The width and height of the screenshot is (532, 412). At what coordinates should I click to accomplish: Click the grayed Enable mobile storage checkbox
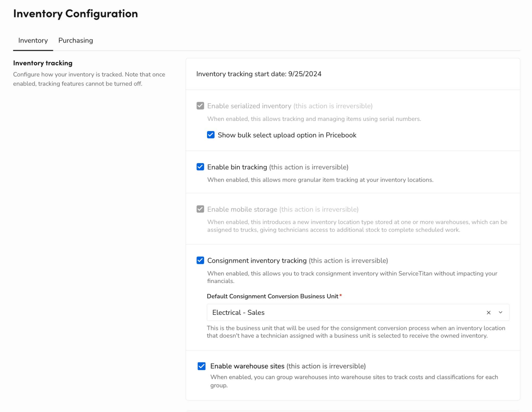[200, 209]
